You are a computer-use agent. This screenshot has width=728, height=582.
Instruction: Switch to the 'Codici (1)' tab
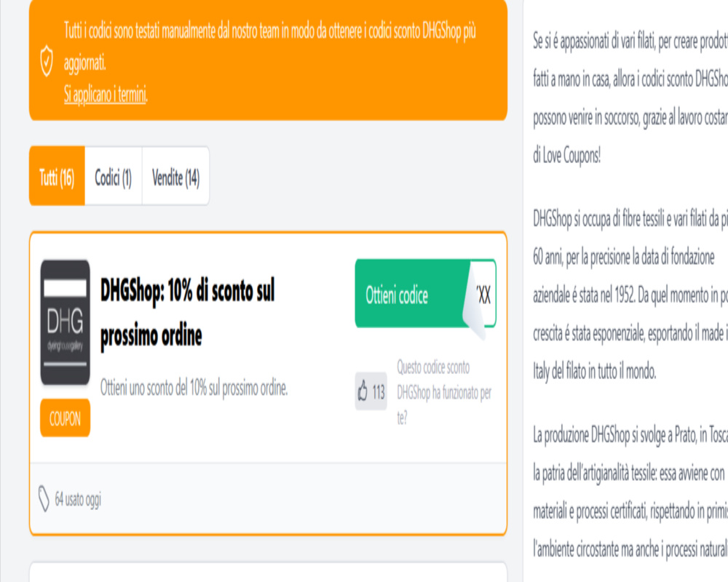(114, 176)
